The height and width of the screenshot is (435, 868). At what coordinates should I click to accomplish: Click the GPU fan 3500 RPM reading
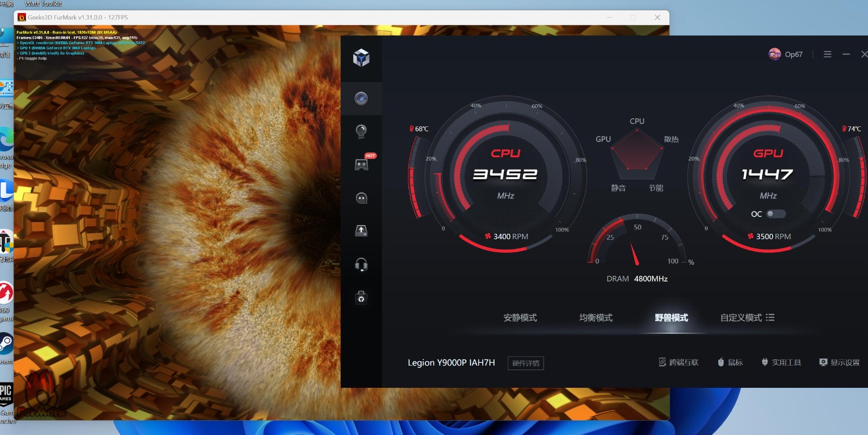coord(769,236)
